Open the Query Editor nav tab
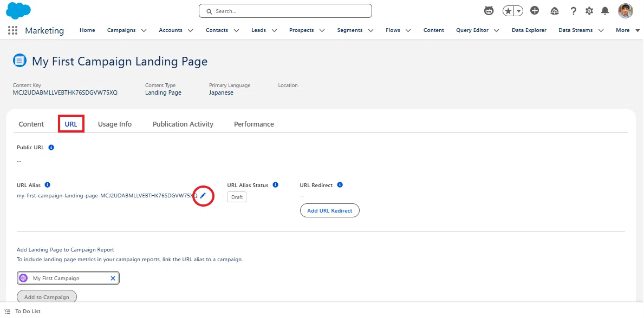 pyautogui.click(x=472, y=30)
